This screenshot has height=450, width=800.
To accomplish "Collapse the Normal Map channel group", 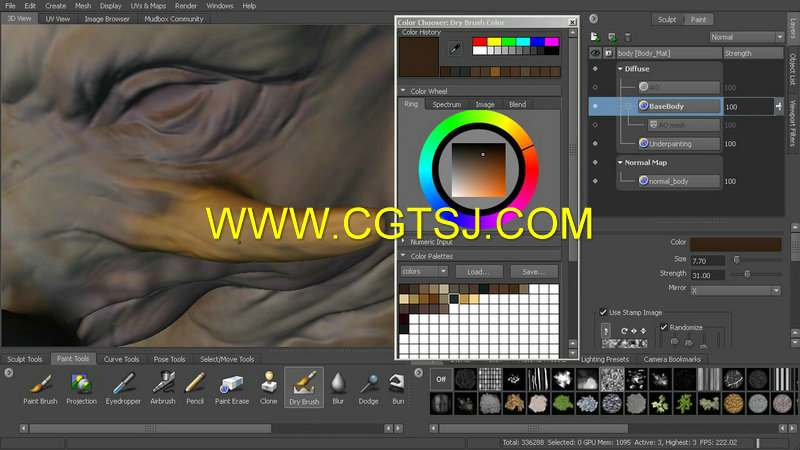I will point(620,162).
